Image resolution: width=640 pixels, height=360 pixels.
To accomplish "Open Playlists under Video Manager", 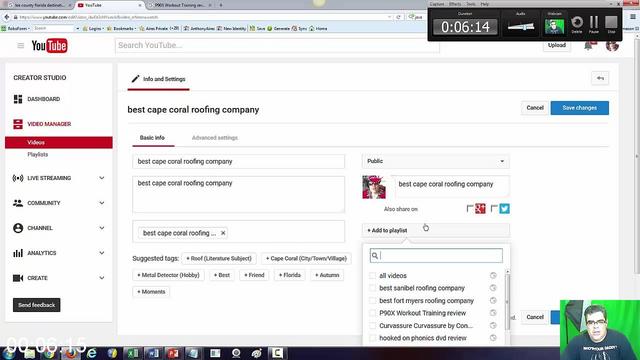I will click(38, 155).
